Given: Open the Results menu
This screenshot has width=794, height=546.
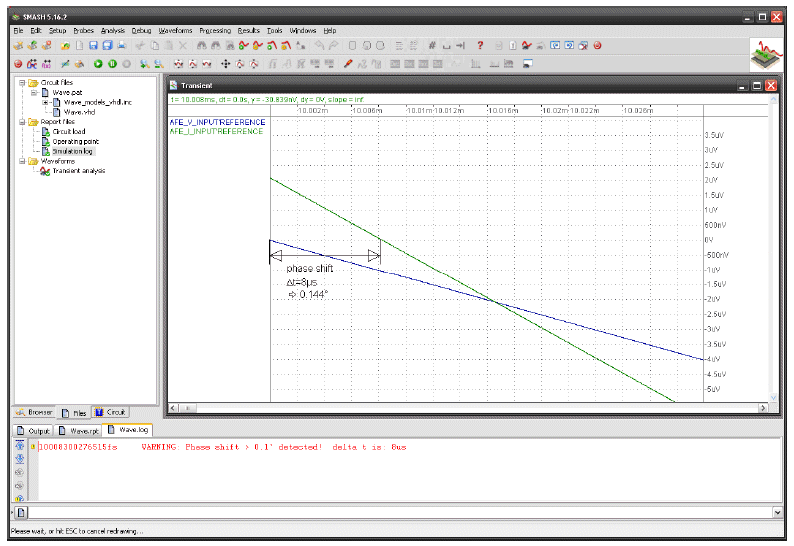Looking at the screenshot, I should click(249, 30).
